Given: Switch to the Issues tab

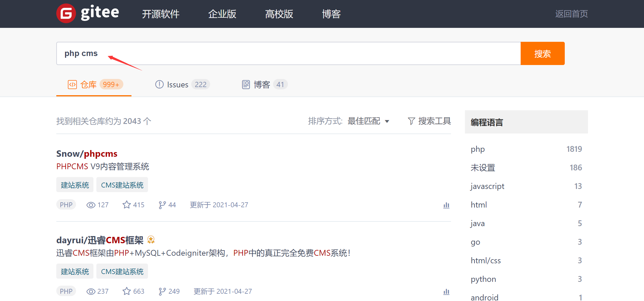Looking at the screenshot, I should (182, 84).
